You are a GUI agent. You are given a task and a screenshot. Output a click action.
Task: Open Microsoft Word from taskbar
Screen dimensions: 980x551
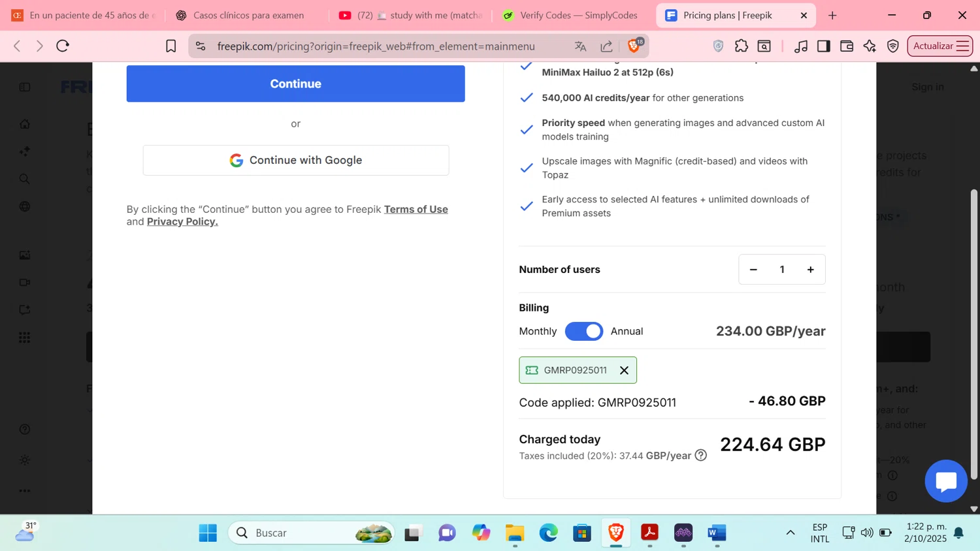(717, 533)
